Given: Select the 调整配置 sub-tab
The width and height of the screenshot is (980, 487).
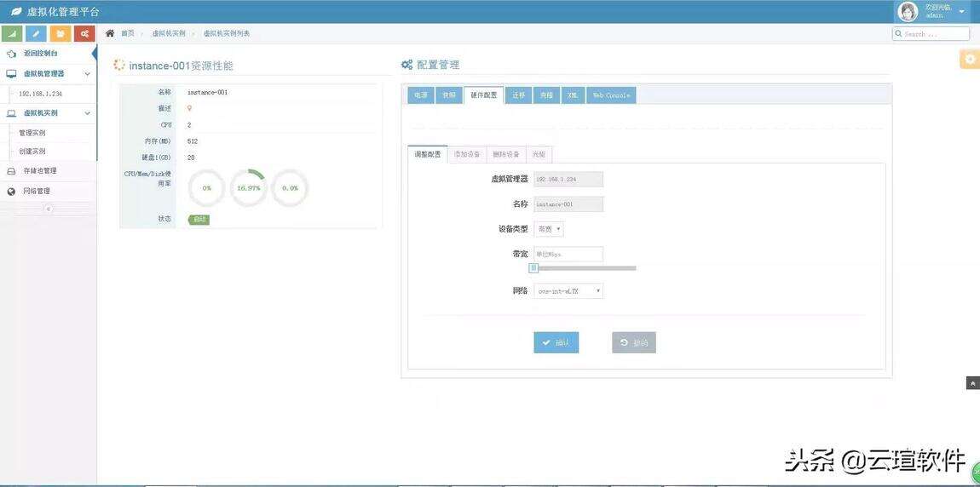Looking at the screenshot, I should [428, 154].
